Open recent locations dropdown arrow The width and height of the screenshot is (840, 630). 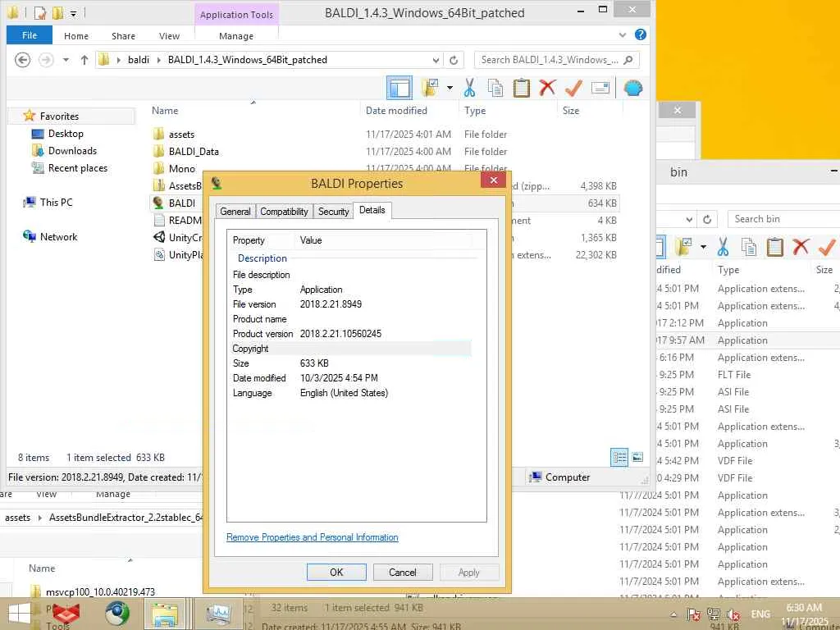coord(66,59)
